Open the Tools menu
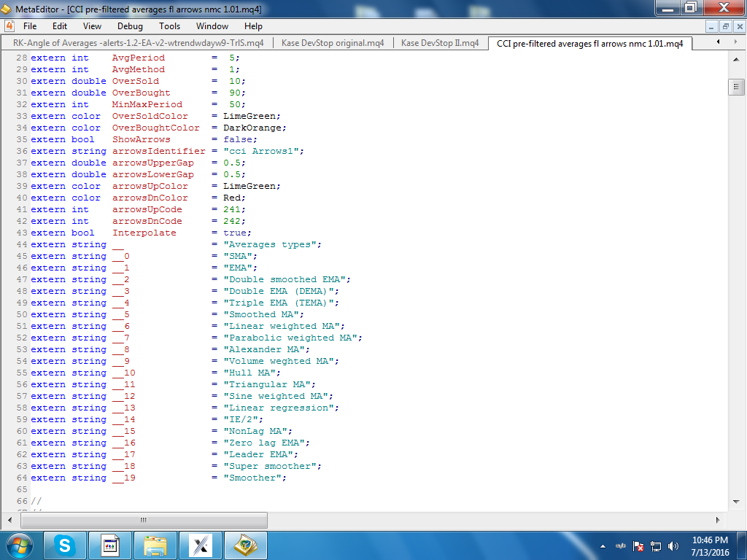Image resolution: width=747 pixels, height=560 pixels. [169, 26]
